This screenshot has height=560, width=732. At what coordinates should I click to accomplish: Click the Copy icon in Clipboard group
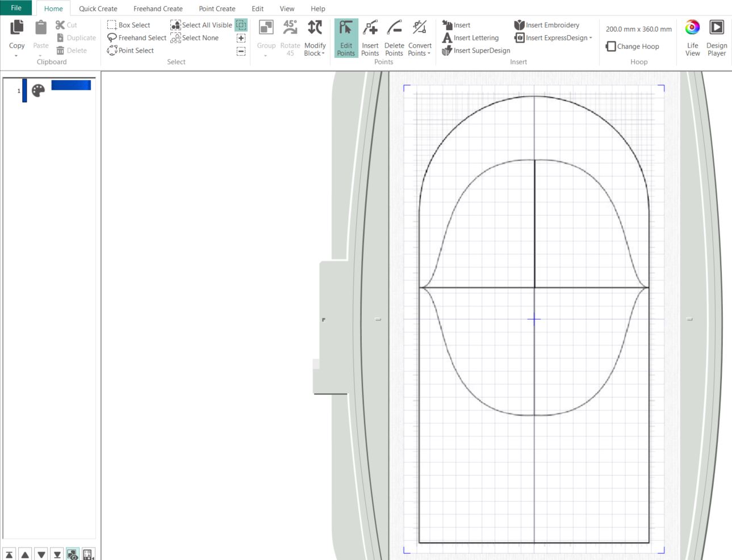click(x=17, y=27)
